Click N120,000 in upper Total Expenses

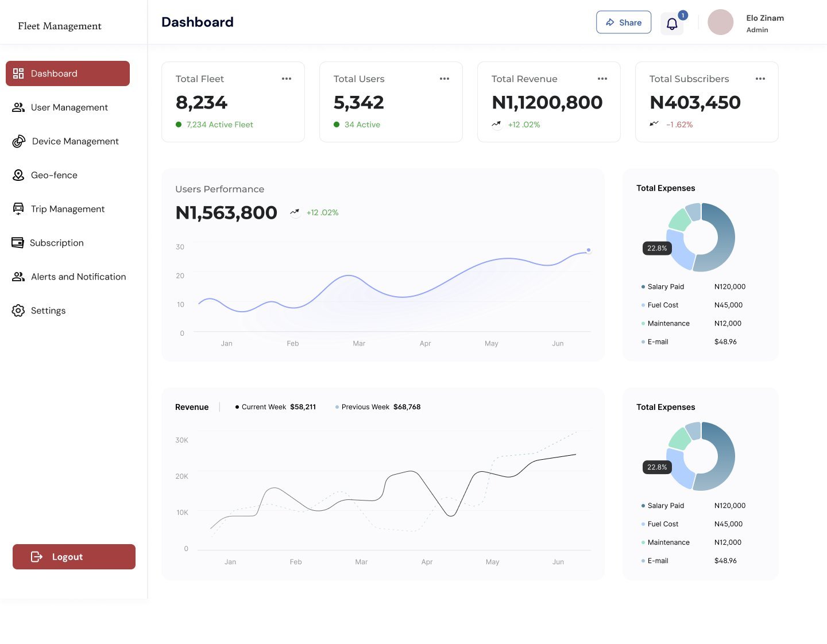click(x=730, y=287)
